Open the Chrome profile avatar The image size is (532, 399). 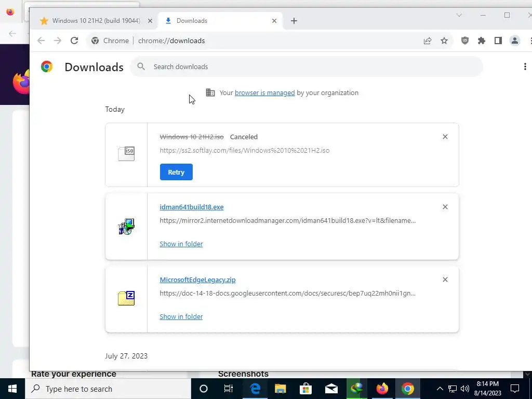pyautogui.click(x=515, y=41)
